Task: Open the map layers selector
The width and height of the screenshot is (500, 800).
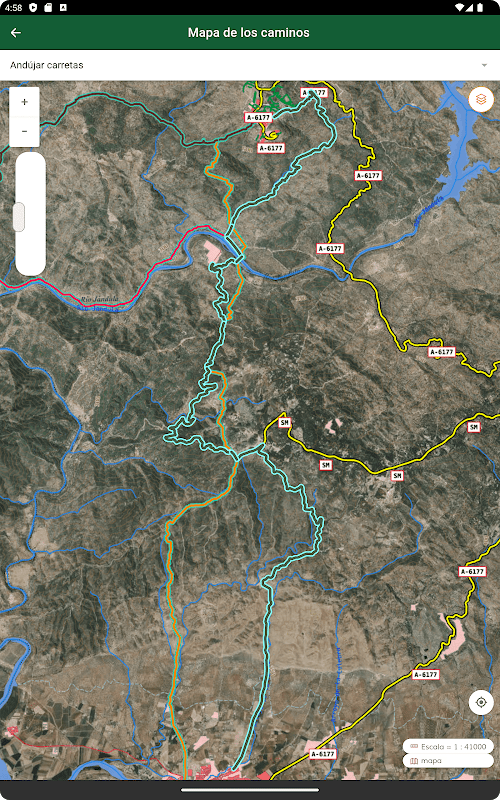Action: (x=481, y=99)
